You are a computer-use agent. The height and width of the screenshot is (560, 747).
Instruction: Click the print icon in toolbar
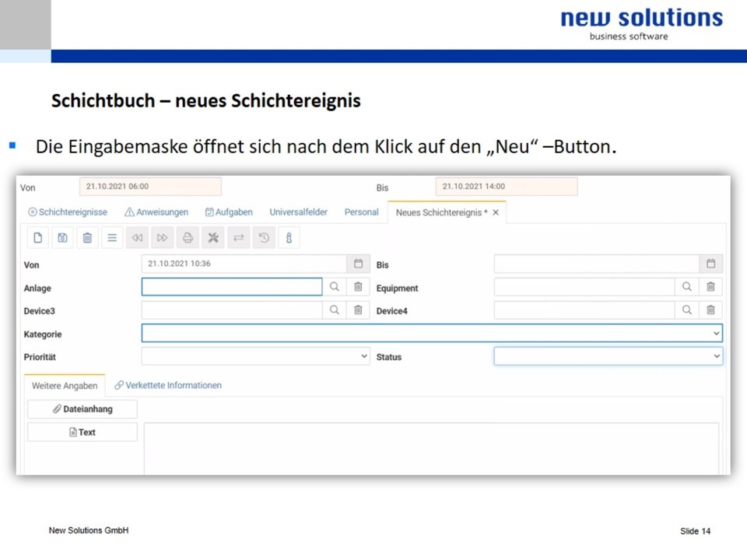(x=188, y=238)
